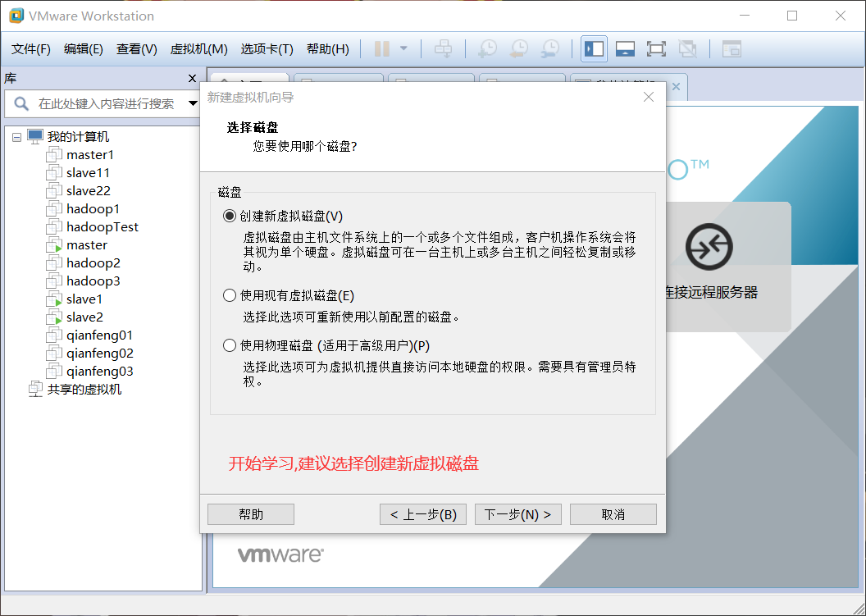Select the slave22 virtual machine
The width and height of the screenshot is (866, 616).
[89, 190]
